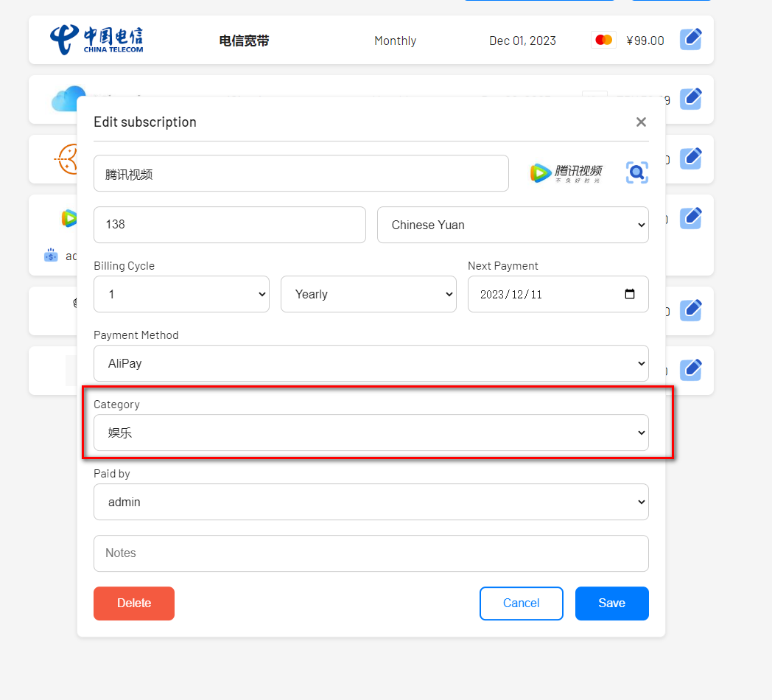Click the logo web search icon
The image size is (772, 700).
(636, 173)
